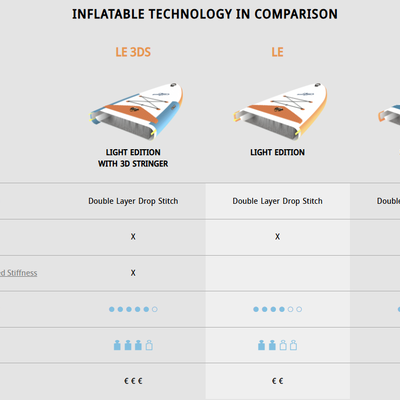Click the X mark in LE 3DS stiffness row

133,273
